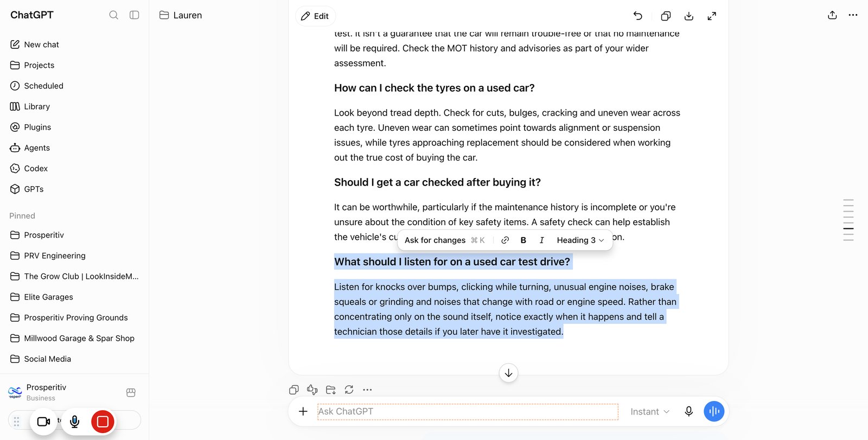Open the conversation options menu
Image resolution: width=868 pixels, height=440 pixels.
coord(853,15)
